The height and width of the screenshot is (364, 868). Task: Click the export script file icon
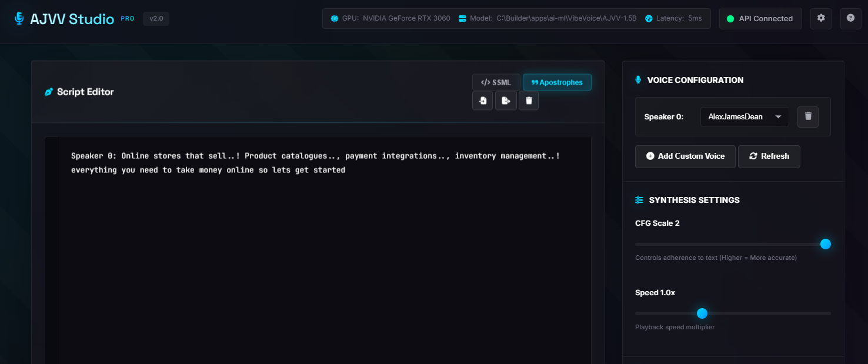(505, 100)
